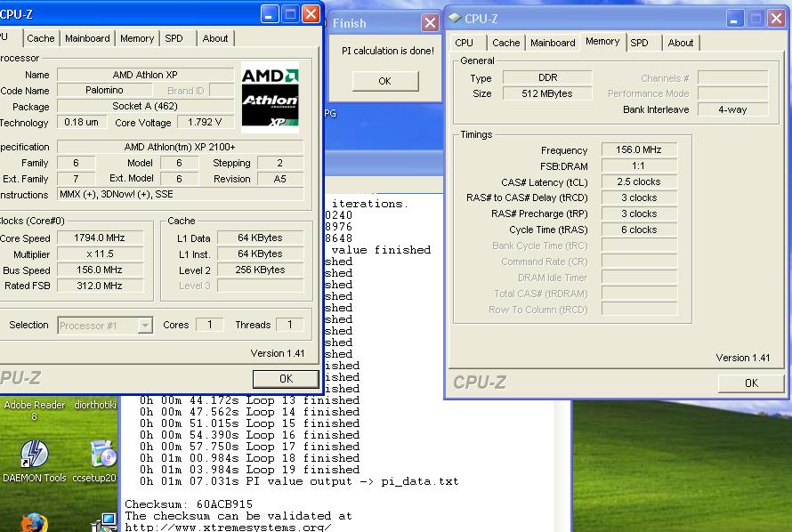
Task: Switch to Mainboard tab in left CPU-Z window
Action: (x=87, y=38)
